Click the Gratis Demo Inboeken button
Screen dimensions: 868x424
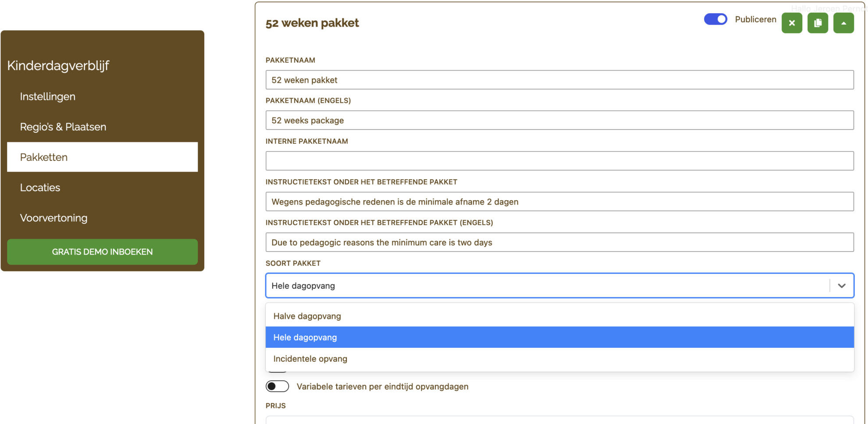click(102, 252)
